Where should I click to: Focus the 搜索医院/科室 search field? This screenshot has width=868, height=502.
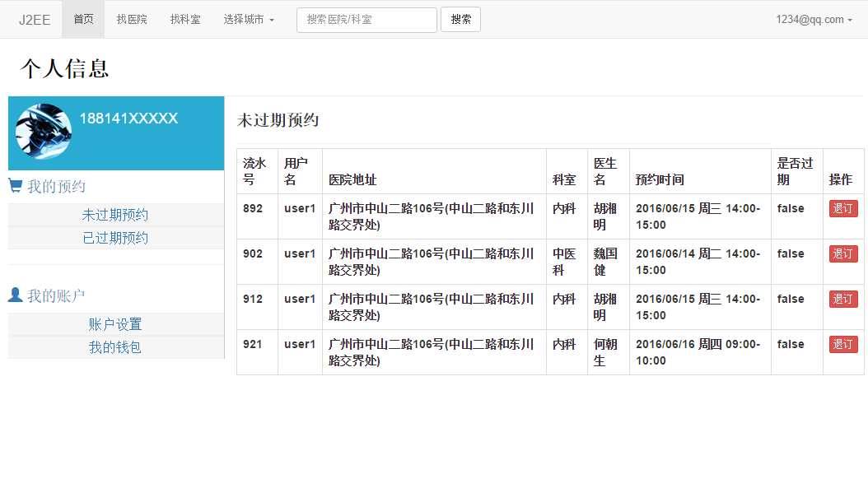pyautogui.click(x=366, y=20)
